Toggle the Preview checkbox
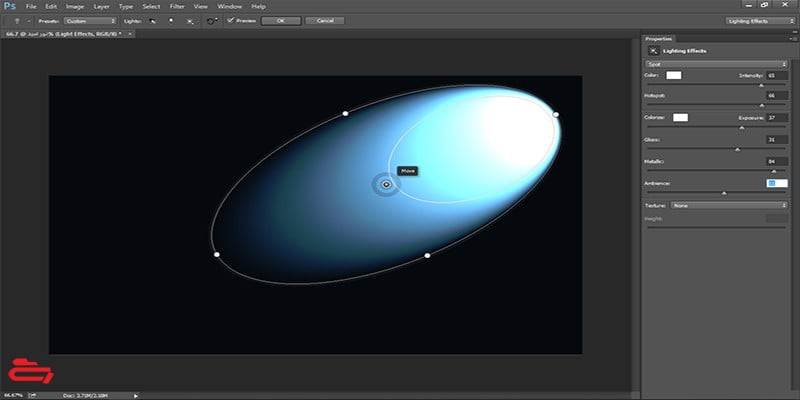Viewport: 800px width, 400px height. (x=231, y=20)
